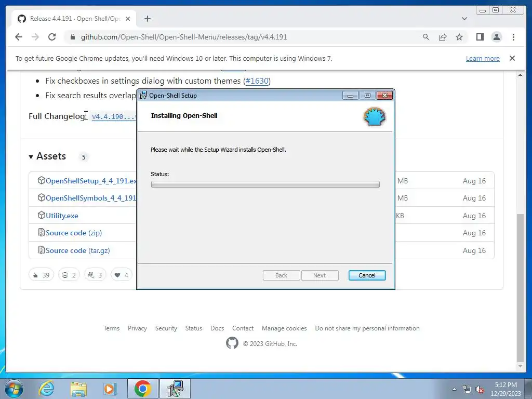Open the Security footer link
Image resolution: width=532 pixels, height=399 pixels.
coord(166,328)
